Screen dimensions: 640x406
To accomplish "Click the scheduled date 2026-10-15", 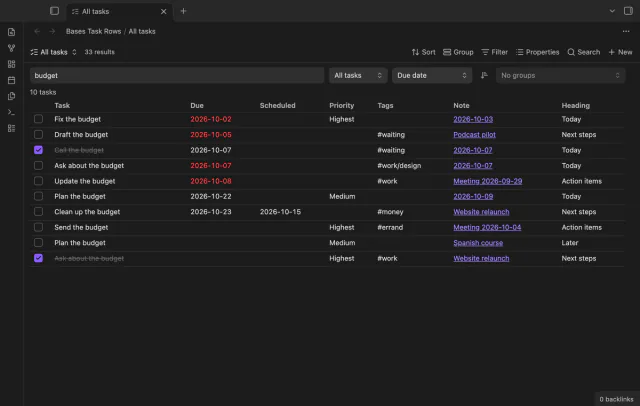I will [x=280, y=212].
